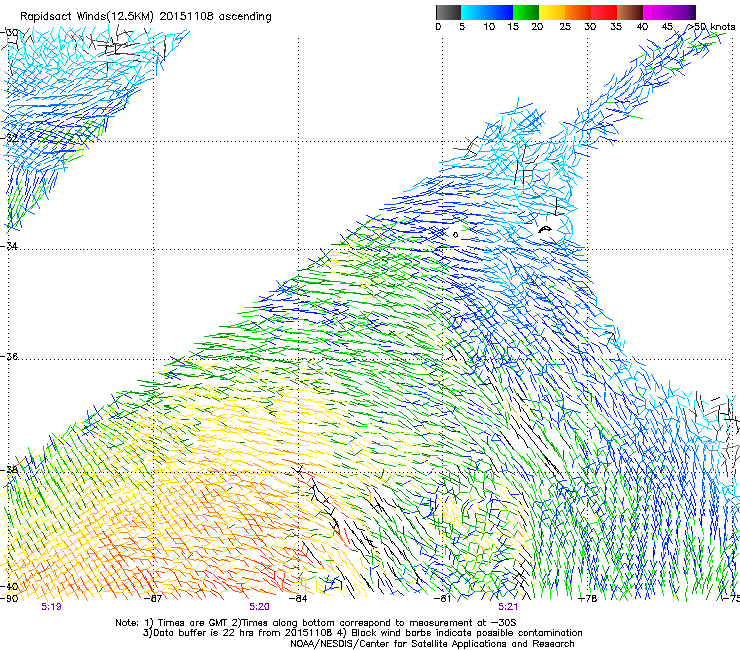Click the small black arc symbol near -34 latitude
This screenshot has width=740, height=650.
545,230
